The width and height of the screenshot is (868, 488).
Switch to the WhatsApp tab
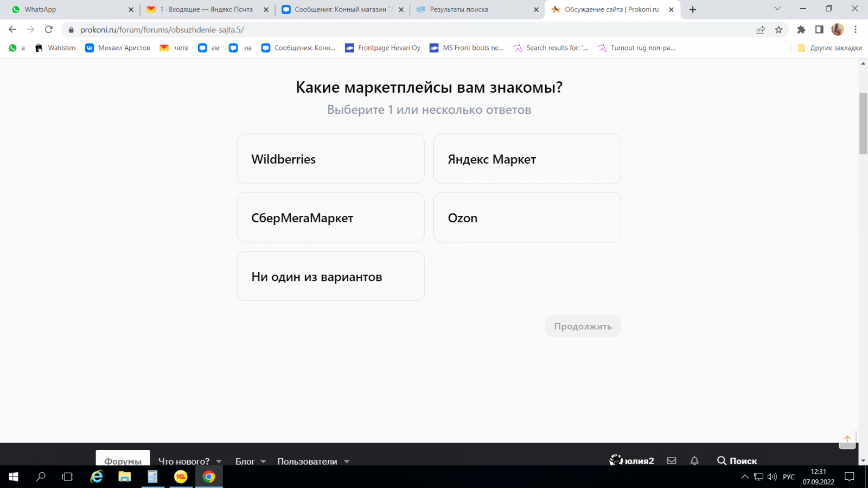pyautogui.click(x=71, y=9)
